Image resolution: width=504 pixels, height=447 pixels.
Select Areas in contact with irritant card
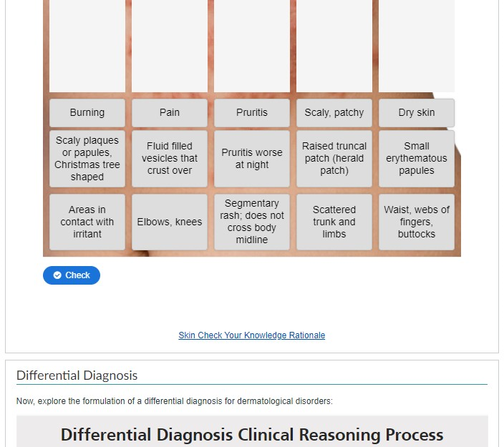point(87,222)
